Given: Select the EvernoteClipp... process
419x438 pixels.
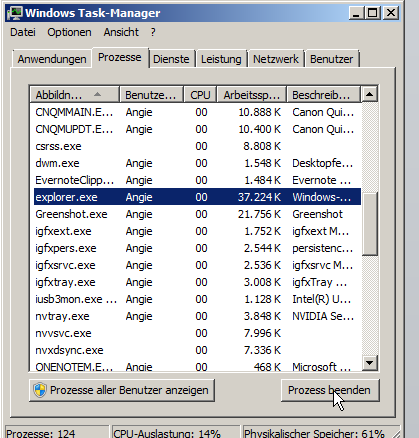Looking at the screenshot, I should [197, 180].
